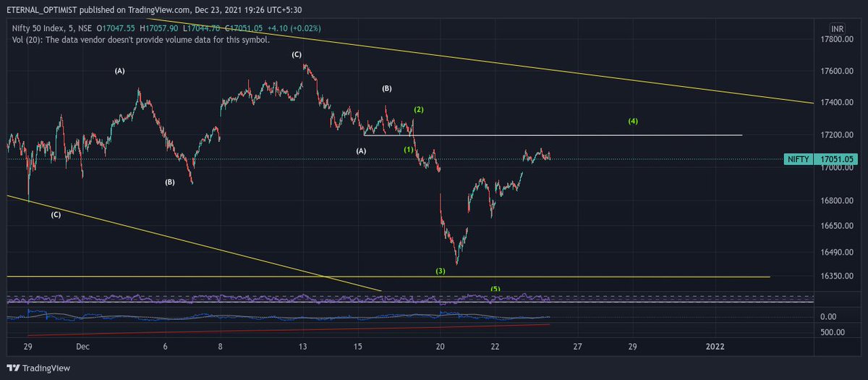Select the white horizontal line near 17200
This screenshot has height=380, width=868.
point(553,135)
